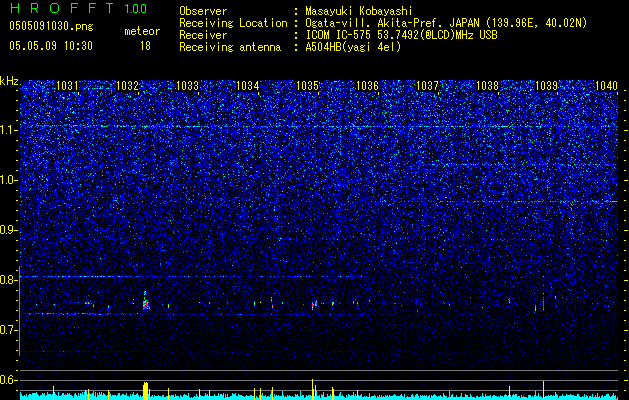The height and width of the screenshot is (400, 629).
Task: Click the Observer label
Action: click(203, 11)
